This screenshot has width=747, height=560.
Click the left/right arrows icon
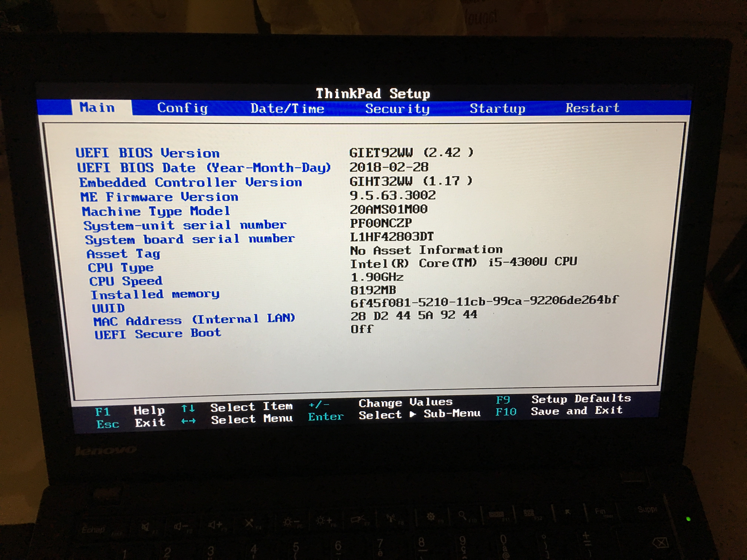click(x=188, y=421)
